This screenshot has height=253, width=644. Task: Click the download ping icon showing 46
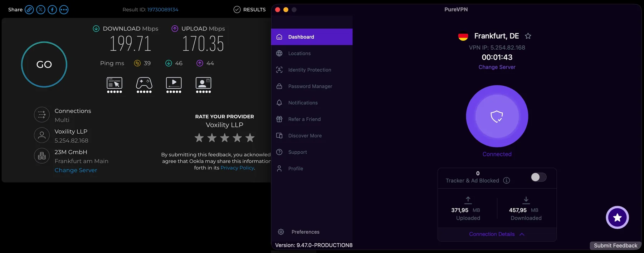tap(169, 63)
